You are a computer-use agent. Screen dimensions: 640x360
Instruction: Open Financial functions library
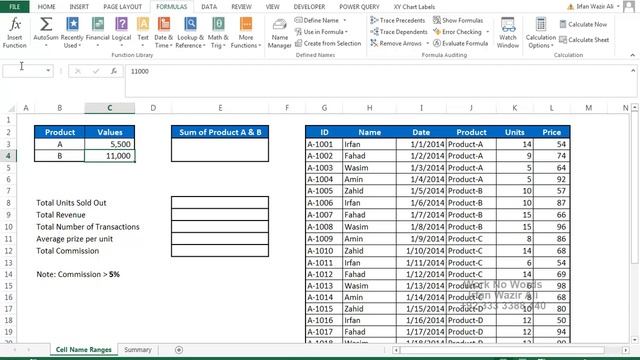pyautogui.click(x=98, y=33)
